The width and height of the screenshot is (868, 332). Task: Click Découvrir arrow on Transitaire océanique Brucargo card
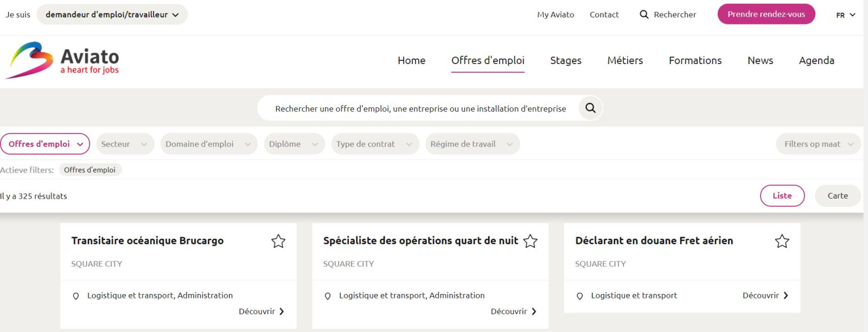282,311
